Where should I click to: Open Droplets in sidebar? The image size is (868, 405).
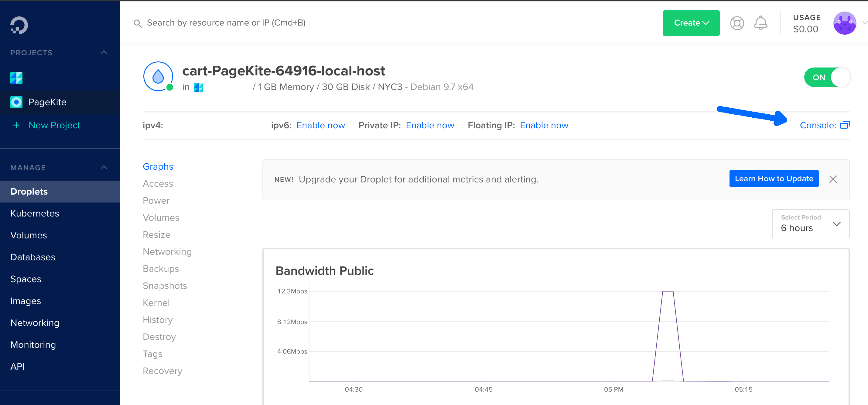[60, 192]
